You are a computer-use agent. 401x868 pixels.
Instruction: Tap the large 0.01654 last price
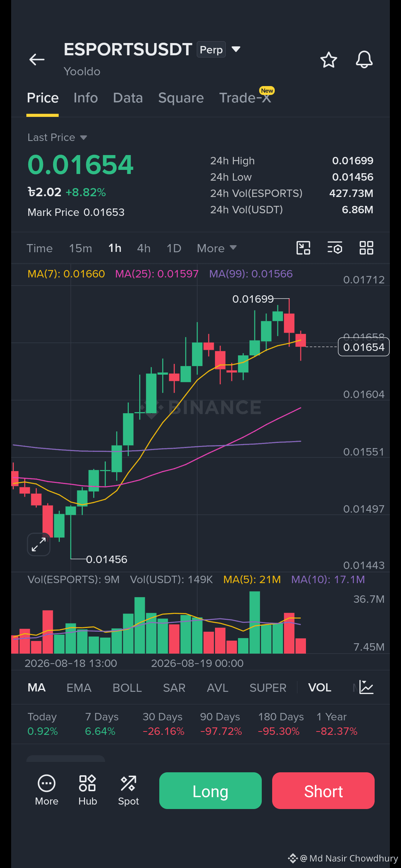tap(81, 164)
